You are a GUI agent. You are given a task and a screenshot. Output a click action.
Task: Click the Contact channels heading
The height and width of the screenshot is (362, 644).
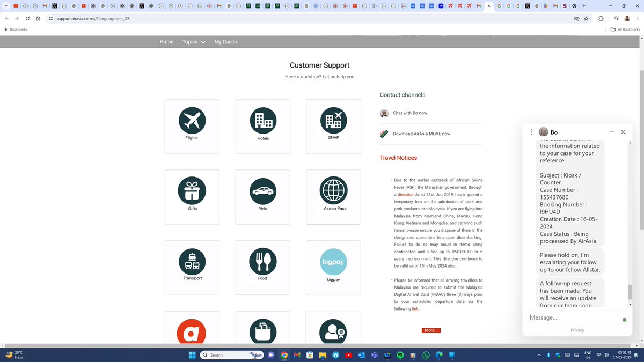coord(402,95)
